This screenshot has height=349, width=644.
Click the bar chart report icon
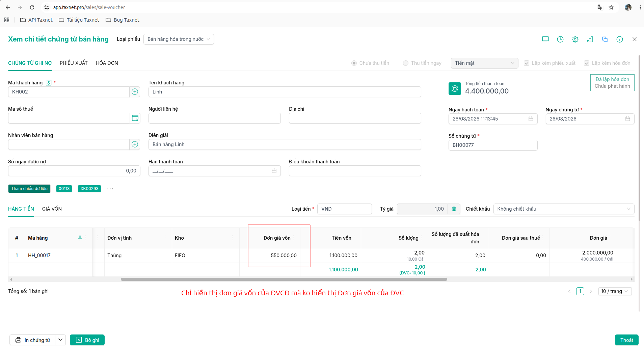pos(590,39)
